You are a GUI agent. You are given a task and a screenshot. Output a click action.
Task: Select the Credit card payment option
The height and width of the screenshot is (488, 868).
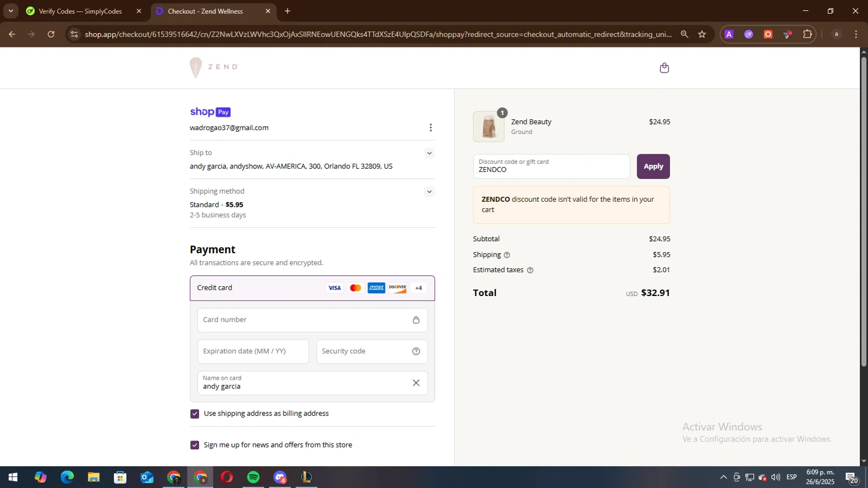(312, 288)
